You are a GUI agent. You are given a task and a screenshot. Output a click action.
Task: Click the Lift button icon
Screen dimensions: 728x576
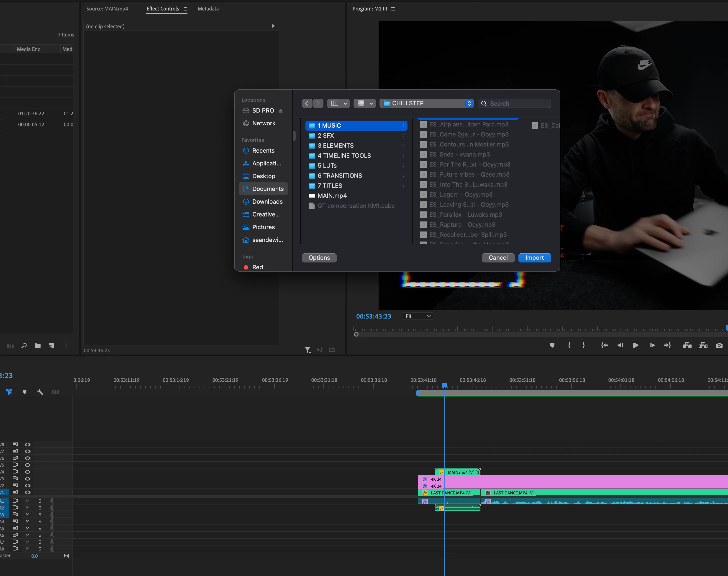[x=687, y=345]
